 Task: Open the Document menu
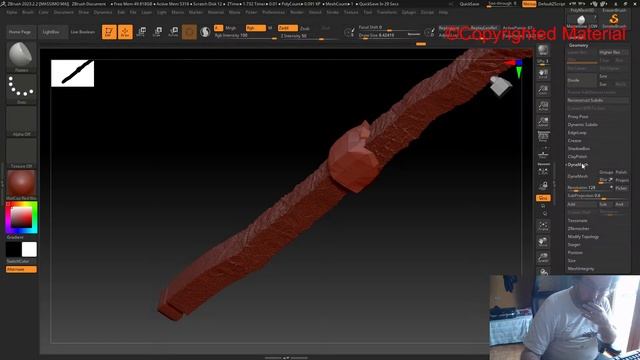tap(64, 12)
